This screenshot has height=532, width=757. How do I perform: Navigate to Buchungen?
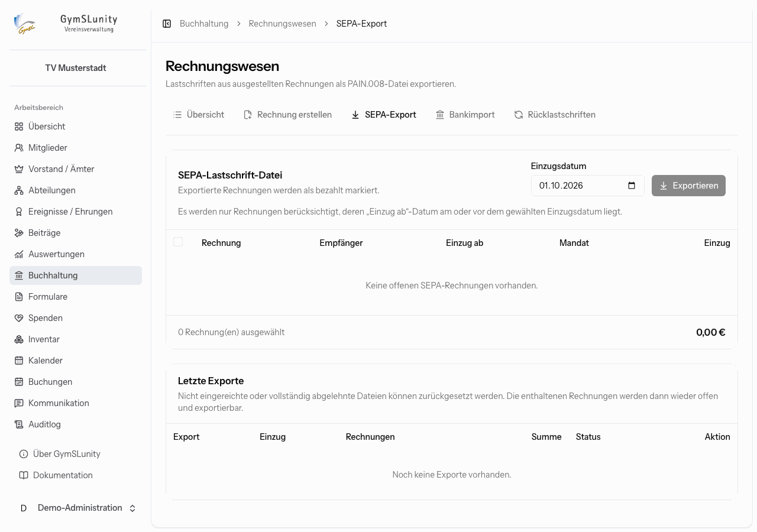click(x=76, y=382)
